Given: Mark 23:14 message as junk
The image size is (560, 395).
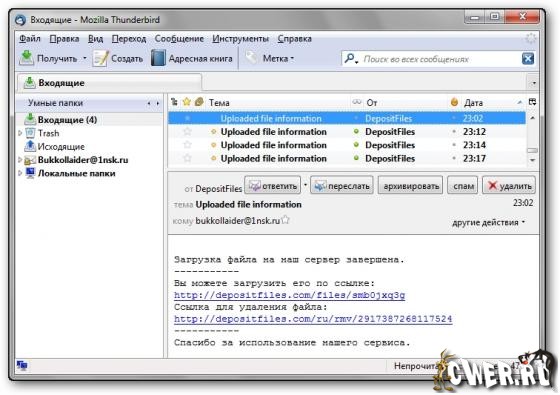Looking at the screenshot, I should click(x=454, y=145).
